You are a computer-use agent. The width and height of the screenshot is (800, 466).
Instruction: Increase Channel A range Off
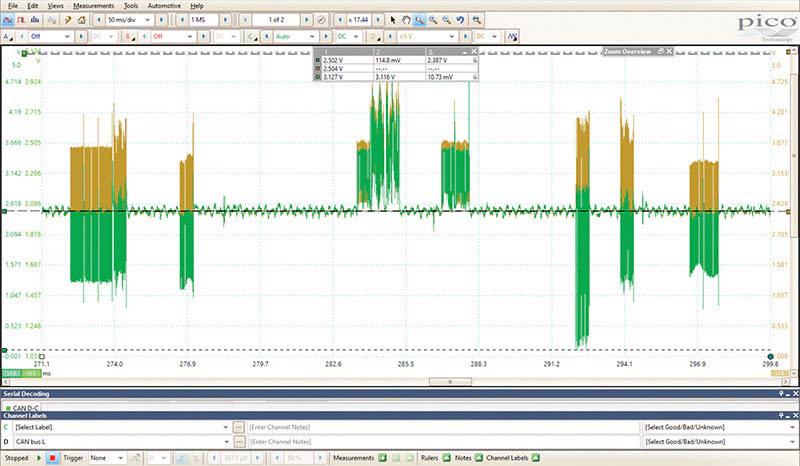[81, 36]
